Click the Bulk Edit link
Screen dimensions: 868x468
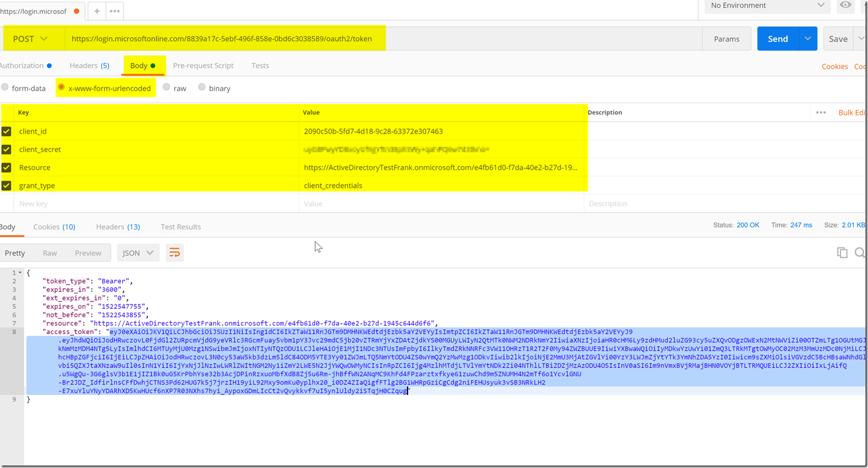tap(852, 112)
